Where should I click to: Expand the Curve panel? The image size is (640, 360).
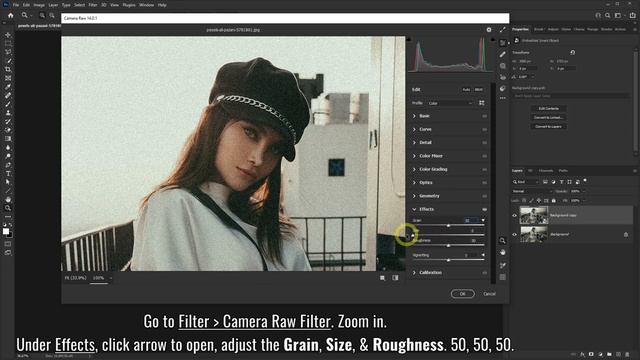pyautogui.click(x=414, y=129)
